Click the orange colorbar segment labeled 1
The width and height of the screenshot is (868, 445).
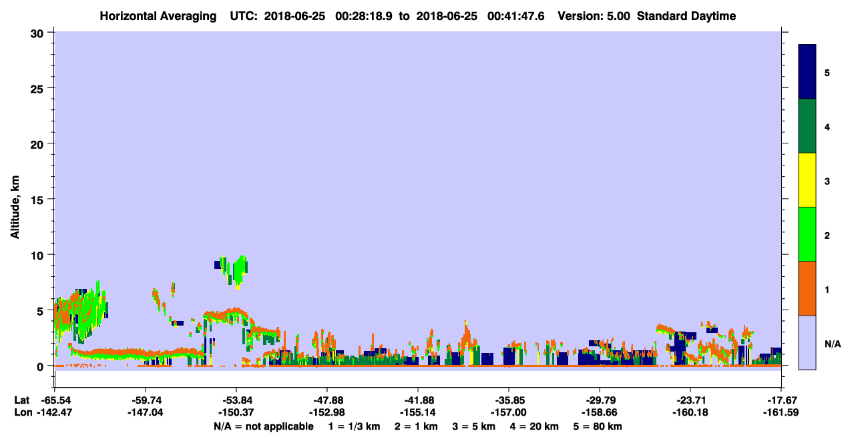click(807, 288)
